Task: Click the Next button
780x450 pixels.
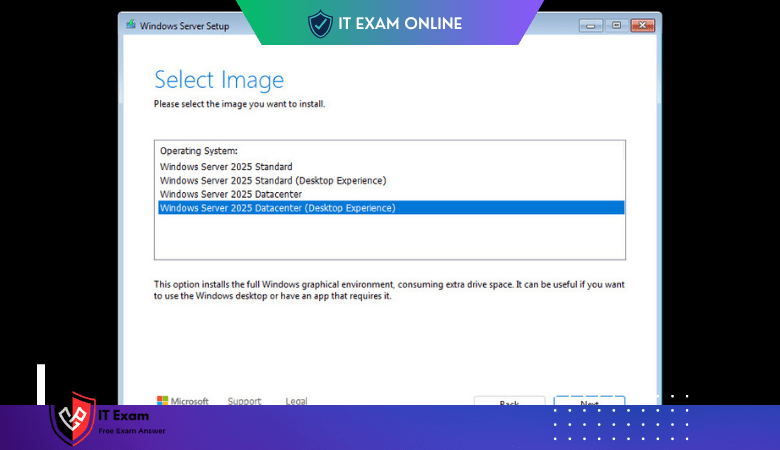Action: pos(589,401)
